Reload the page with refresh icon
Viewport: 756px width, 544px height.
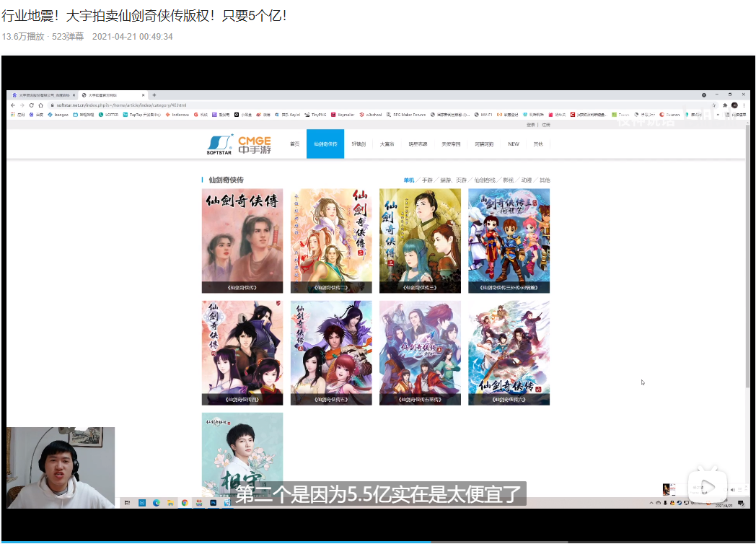click(x=31, y=105)
